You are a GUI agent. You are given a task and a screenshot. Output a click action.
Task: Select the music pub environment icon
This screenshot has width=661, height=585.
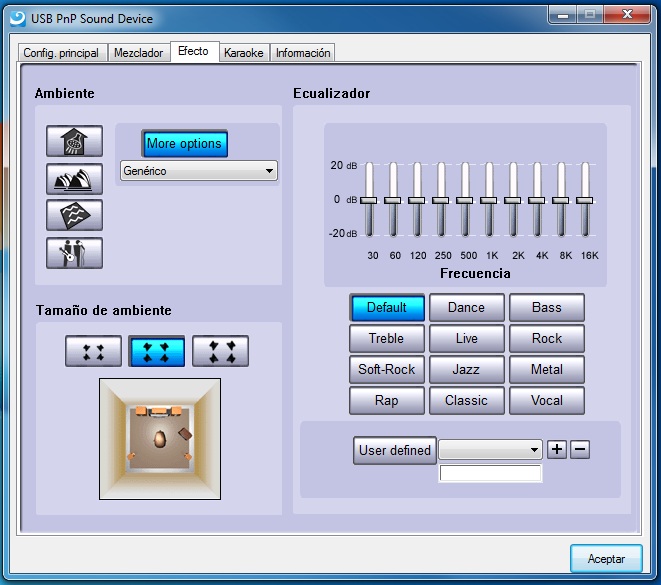point(74,253)
